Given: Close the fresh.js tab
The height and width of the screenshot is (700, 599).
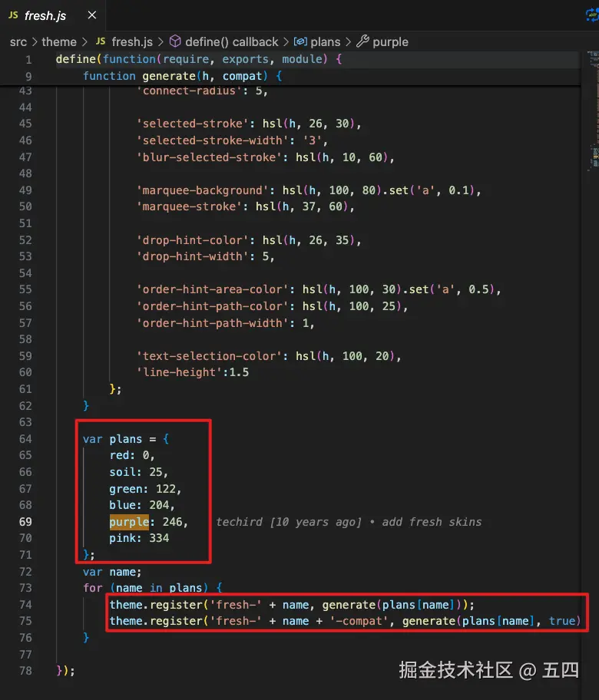Looking at the screenshot, I should coord(92,15).
